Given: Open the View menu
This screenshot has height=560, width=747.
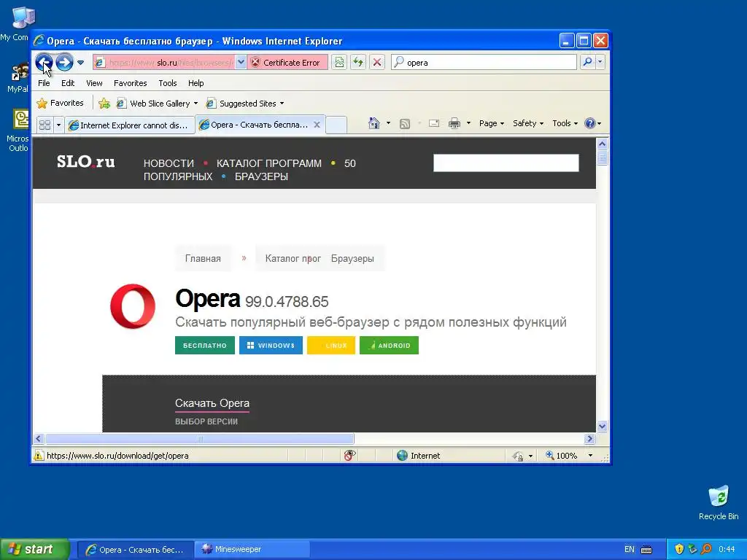Looking at the screenshot, I should (94, 83).
